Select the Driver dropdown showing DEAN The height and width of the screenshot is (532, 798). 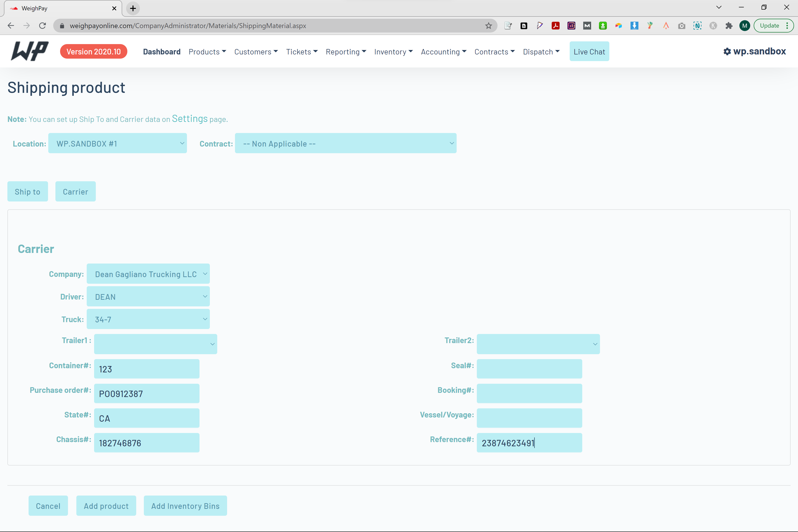pos(148,297)
